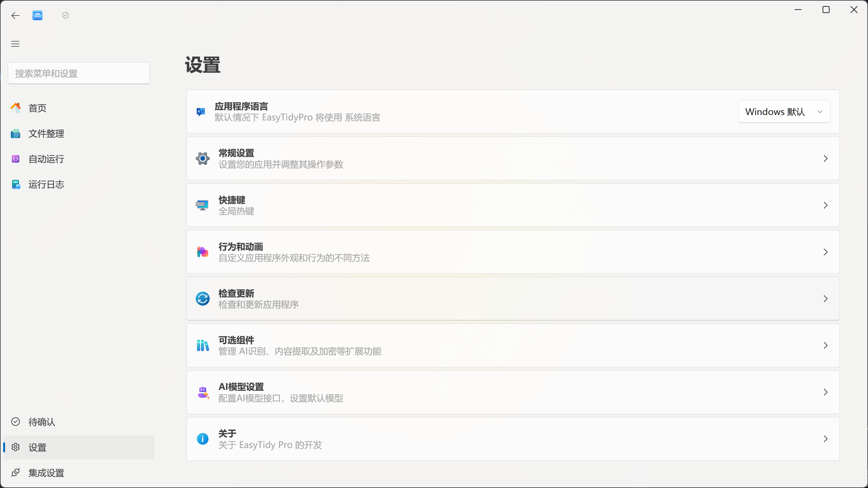Click the 集成设置 plug icon

tap(16, 472)
